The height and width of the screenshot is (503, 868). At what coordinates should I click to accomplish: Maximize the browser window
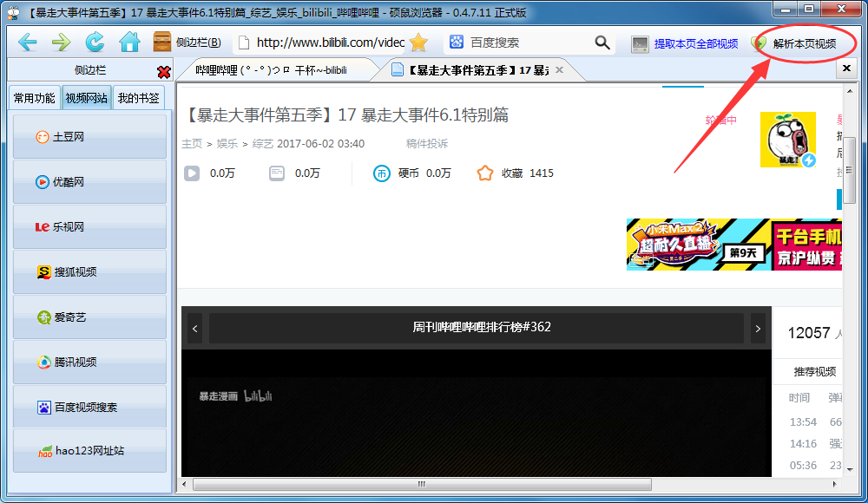(x=809, y=10)
